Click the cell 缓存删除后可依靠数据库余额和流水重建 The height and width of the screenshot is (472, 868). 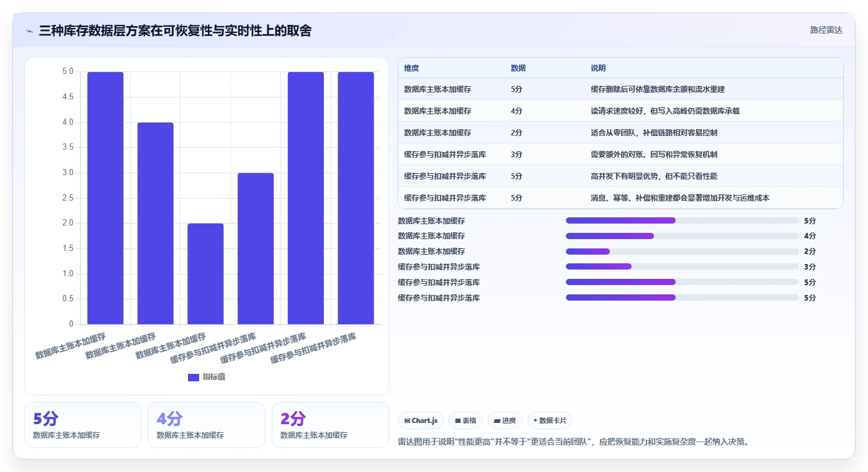tap(658, 89)
